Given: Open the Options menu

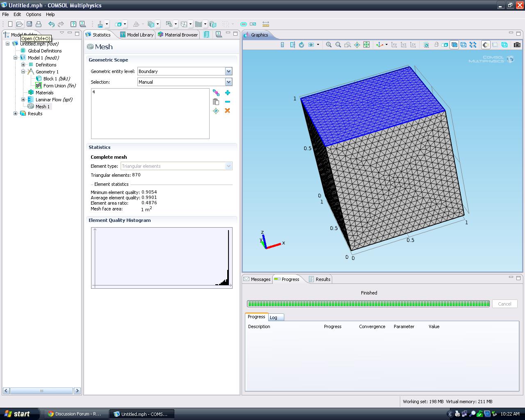Looking at the screenshot, I should [33, 14].
